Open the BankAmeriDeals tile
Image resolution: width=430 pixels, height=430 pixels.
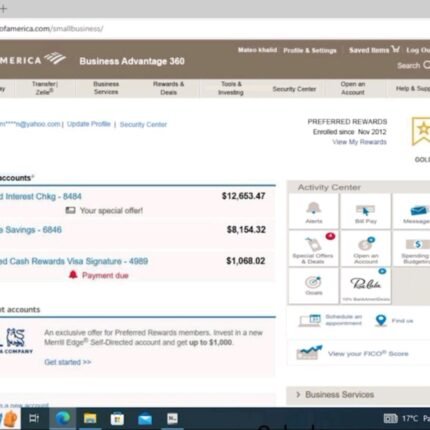(x=366, y=286)
